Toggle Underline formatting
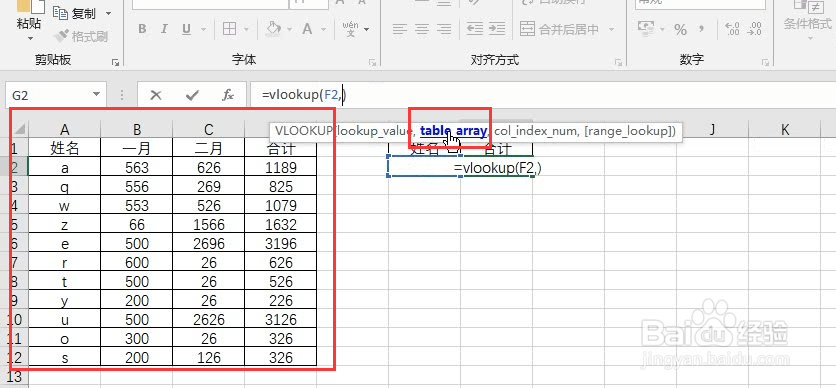 coord(186,29)
